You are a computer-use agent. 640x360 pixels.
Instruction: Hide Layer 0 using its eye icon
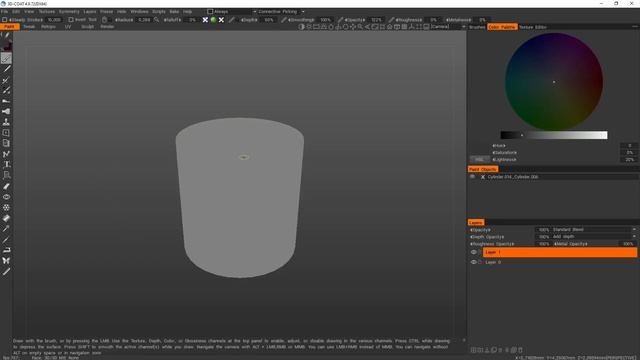pyautogui.click(x=473, y=262)
